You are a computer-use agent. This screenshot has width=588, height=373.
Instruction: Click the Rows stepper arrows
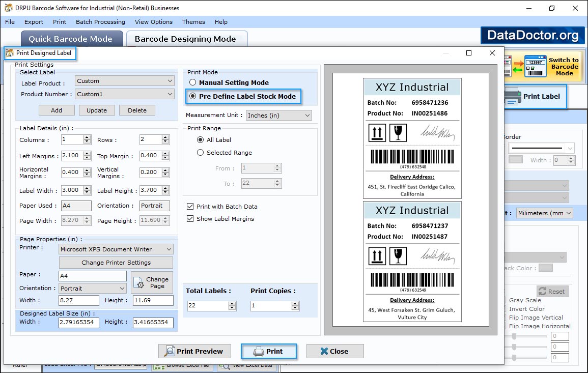tap(166, 139)
